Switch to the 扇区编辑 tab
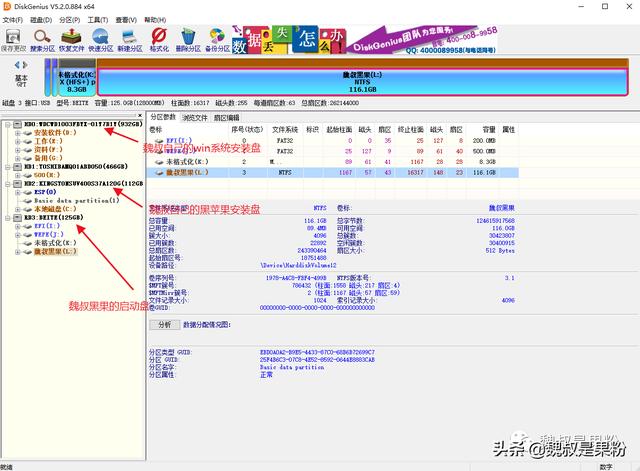Screen dimensions: 640x471 coord(227,118)
